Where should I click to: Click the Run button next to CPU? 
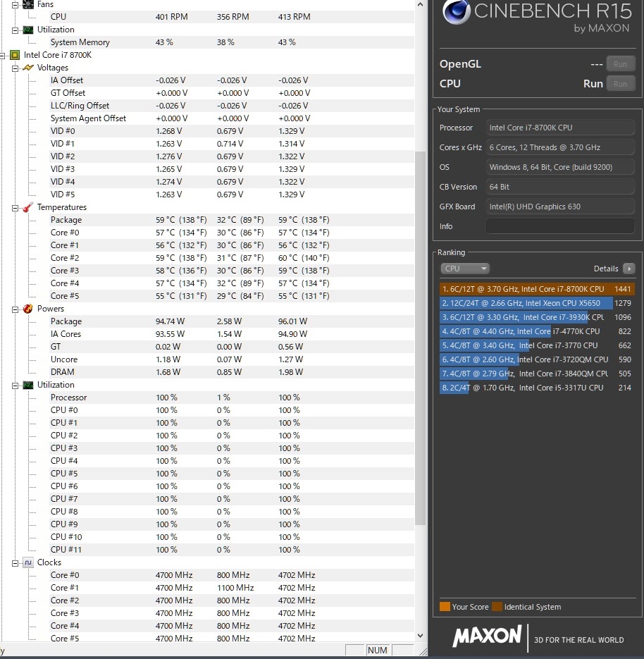[x=620, y=84]
